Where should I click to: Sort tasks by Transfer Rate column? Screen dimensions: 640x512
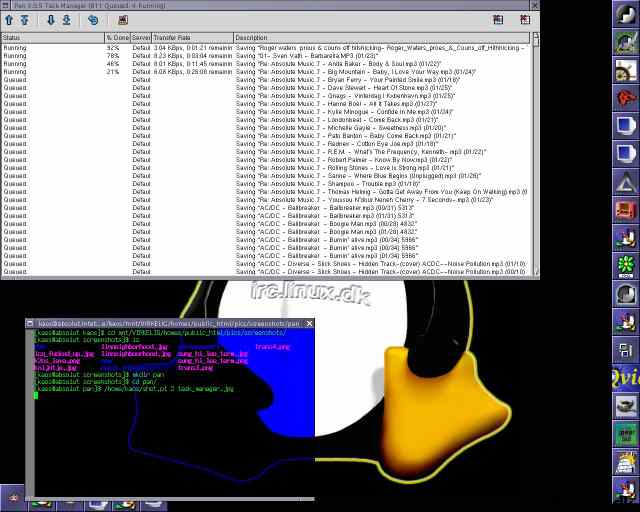pos(193,38)
